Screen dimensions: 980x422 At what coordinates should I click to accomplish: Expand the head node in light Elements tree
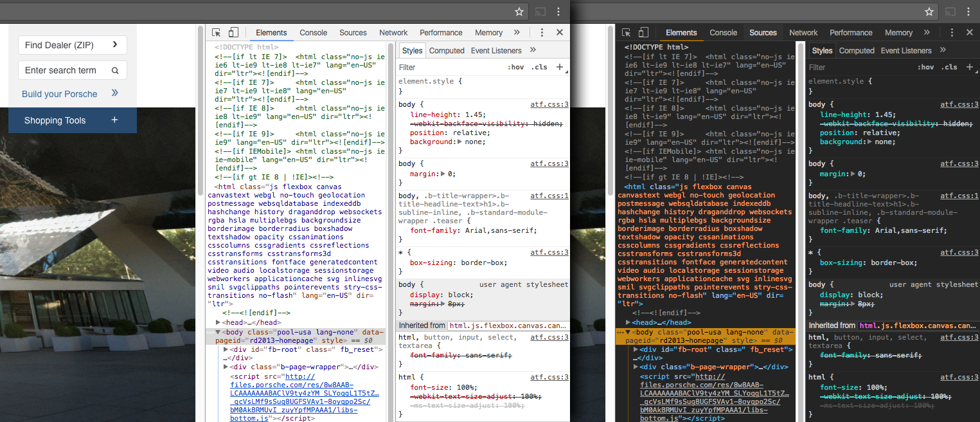(218, 322)
